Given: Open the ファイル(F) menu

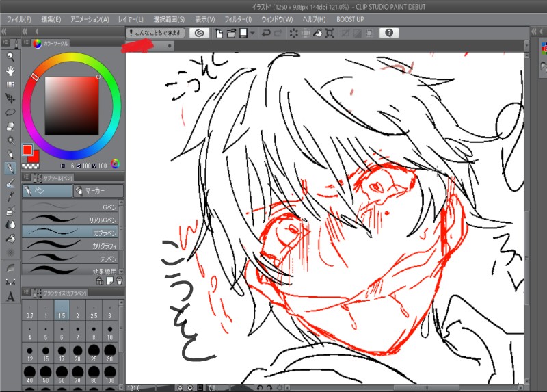Looking at the screenshot, I should [19, 20].
